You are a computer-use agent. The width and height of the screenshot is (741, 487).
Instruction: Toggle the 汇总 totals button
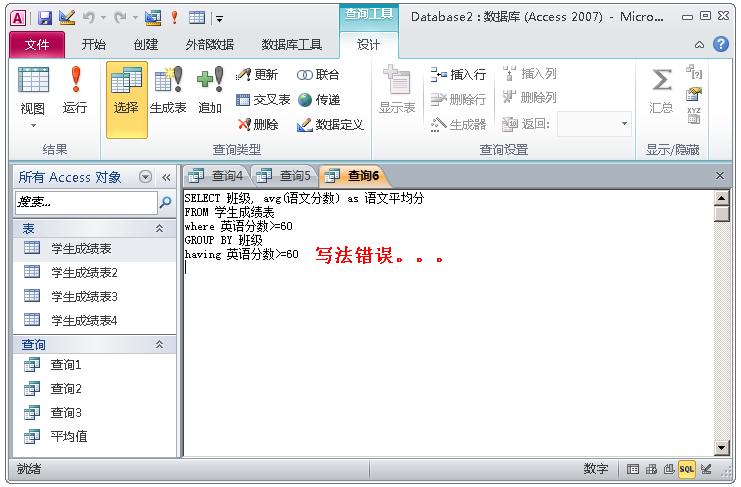click(x=661, y=91)
